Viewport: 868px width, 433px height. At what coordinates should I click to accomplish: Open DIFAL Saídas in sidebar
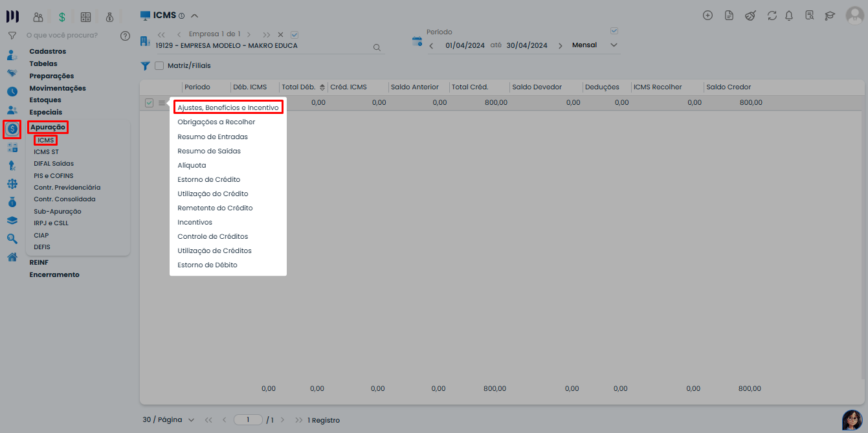tap(53, 164)
